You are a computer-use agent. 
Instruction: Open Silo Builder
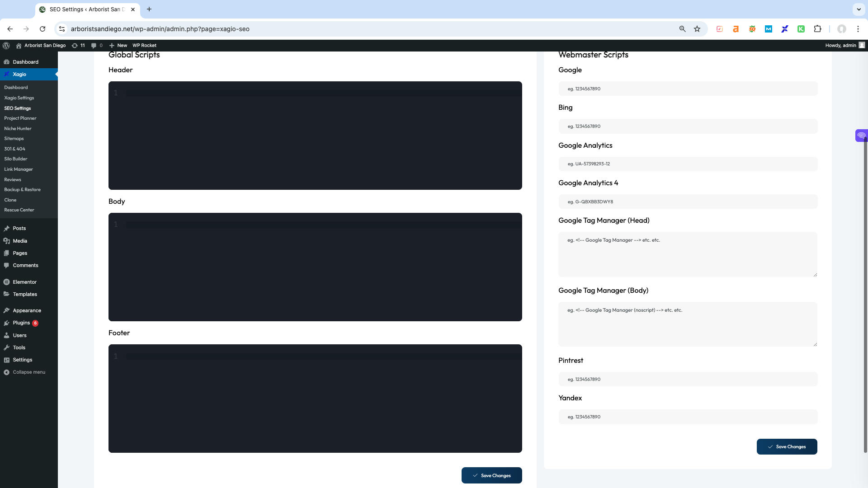(x=16, y=159)
